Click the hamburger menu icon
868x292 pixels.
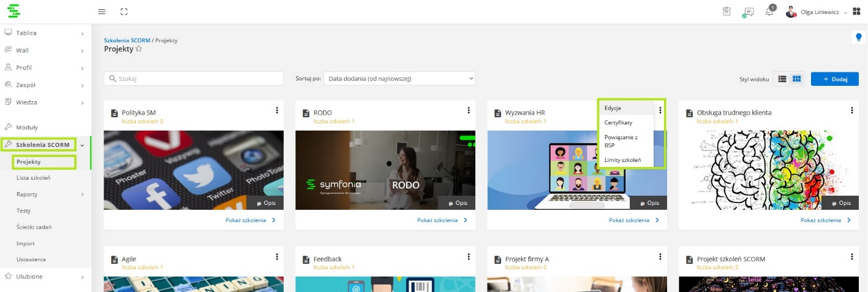point(102,12)
